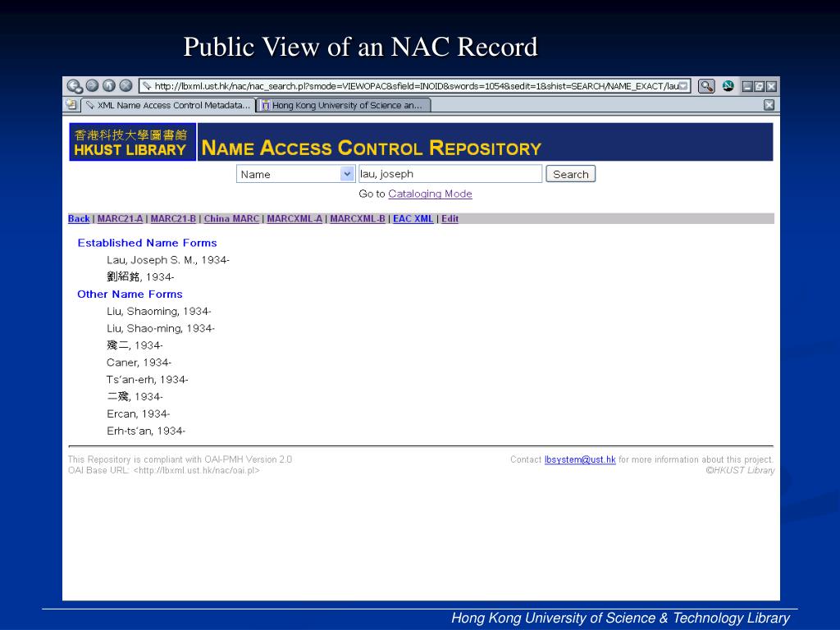Open the Cataloging Mode link
The image size is (840, 630).
pyautogui.click(x=430, y=194)
